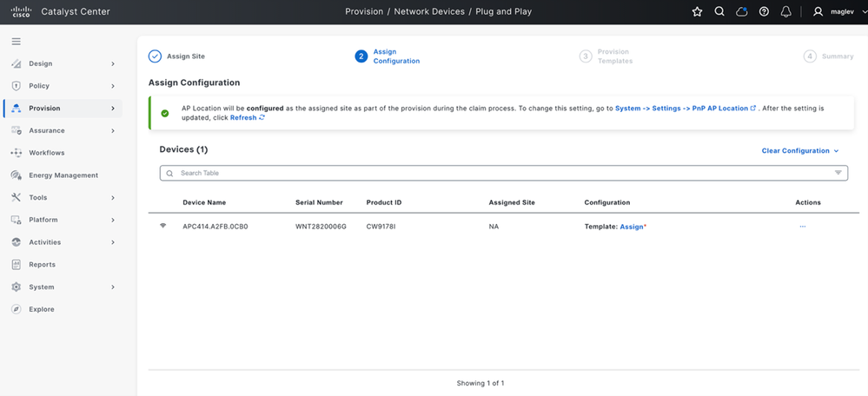868x396 pixels.
Task: Open the global search magnifier icon
Action: (x=719, y=11)
